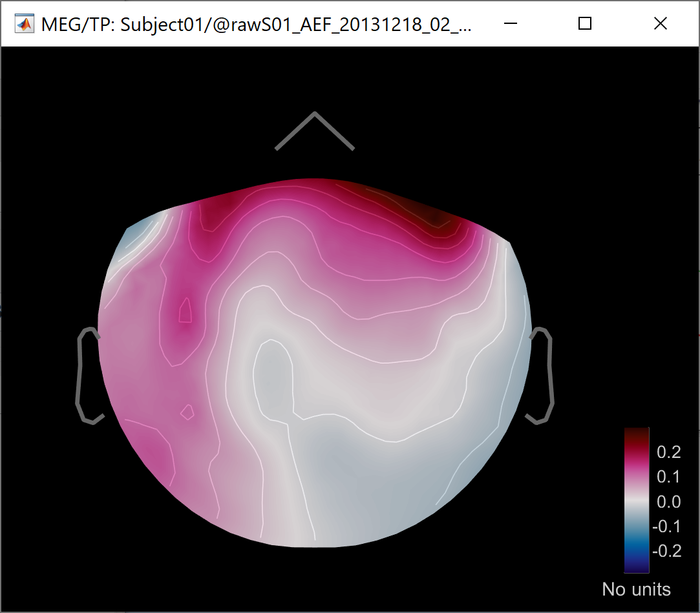Click the 'No units' label below the colorbar
The image size is (700, 613).
pyautogui.click(x=636, y=589)
